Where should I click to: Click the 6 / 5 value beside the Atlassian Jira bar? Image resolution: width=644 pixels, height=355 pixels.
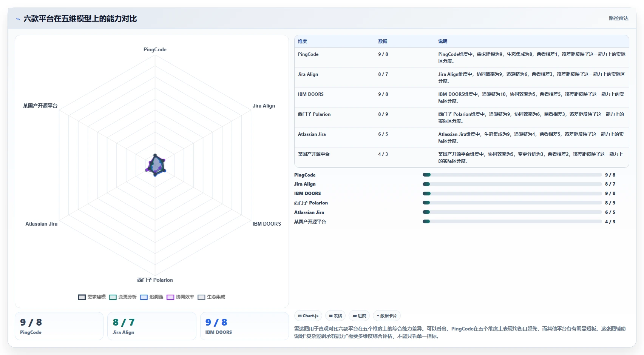610,212
